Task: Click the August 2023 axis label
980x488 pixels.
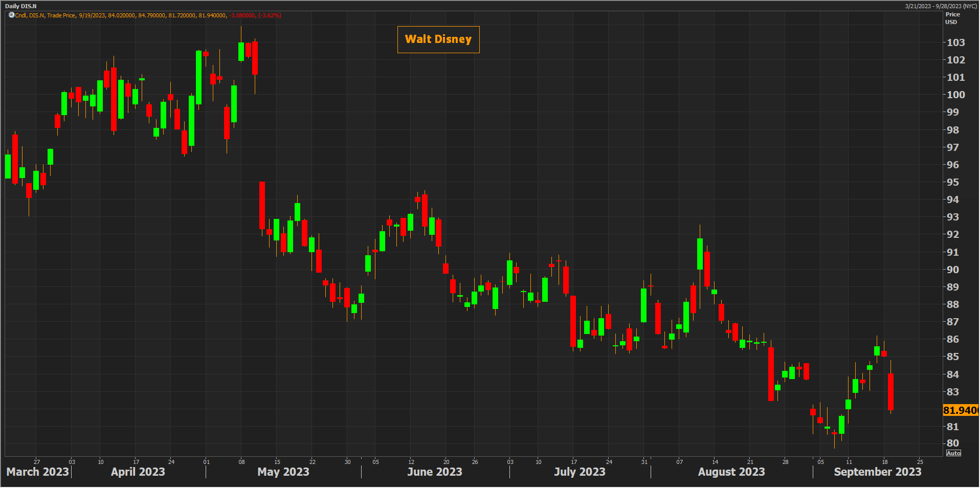Action: pyautogui.click(x=731, y=472)
